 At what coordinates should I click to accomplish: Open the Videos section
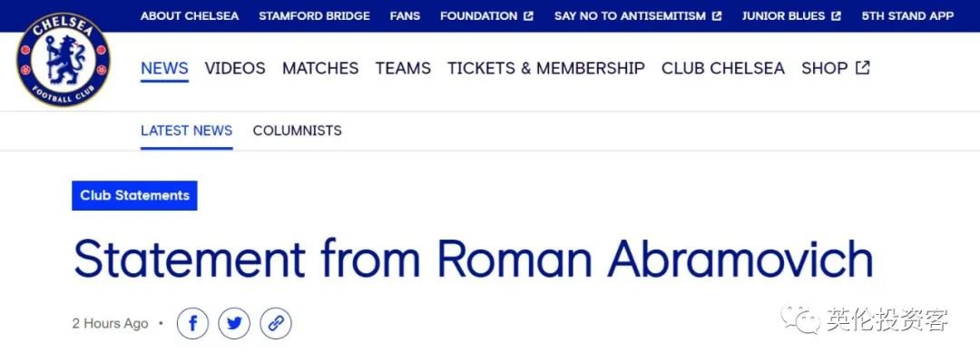coord(235,68)
